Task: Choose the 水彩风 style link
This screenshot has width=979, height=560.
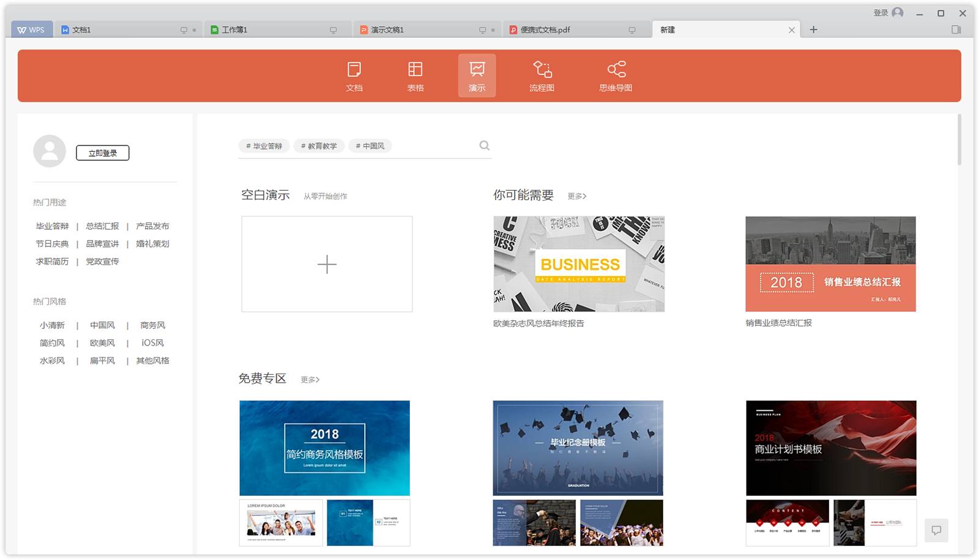Action: coord(52,361)
